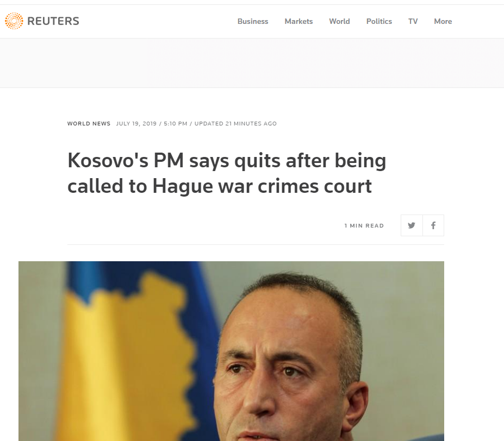504x441 pixels.
Task: Click the 1 MIN READ label
Action: coord(364,226)
